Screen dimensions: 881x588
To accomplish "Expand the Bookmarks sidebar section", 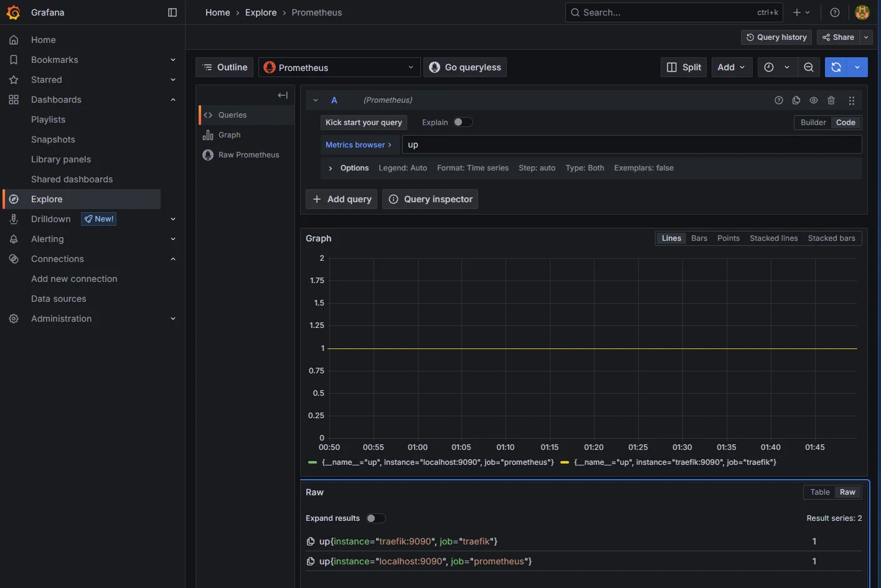I will (x=173, y=60).
